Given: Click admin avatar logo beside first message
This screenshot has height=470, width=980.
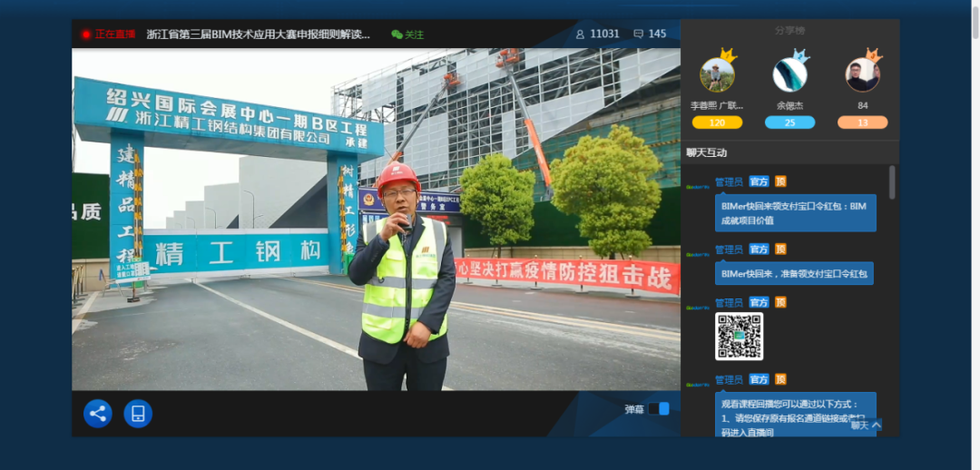Looking at the screenshot, I should (x=698, y=186).
